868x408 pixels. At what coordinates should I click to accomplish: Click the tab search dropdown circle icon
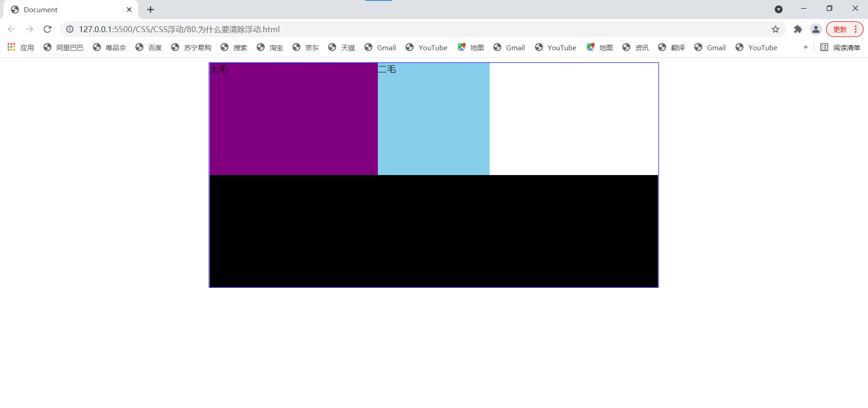click(x=778, y=9)
